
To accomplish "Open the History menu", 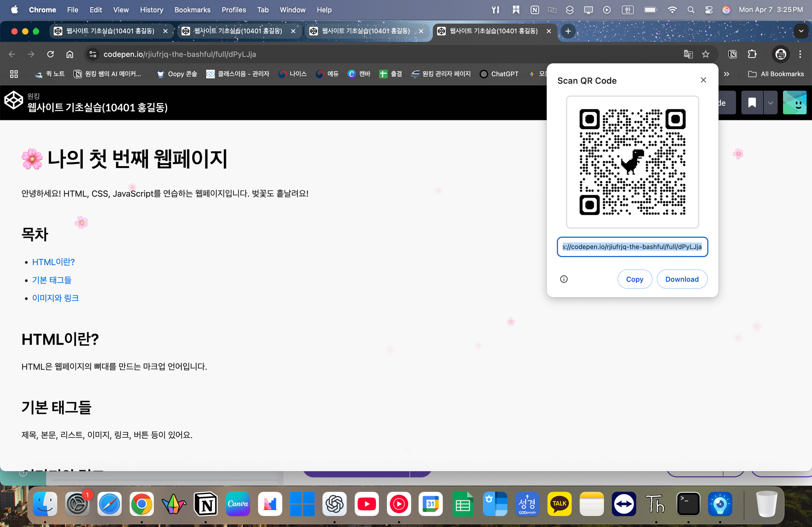I will point(151,10).
